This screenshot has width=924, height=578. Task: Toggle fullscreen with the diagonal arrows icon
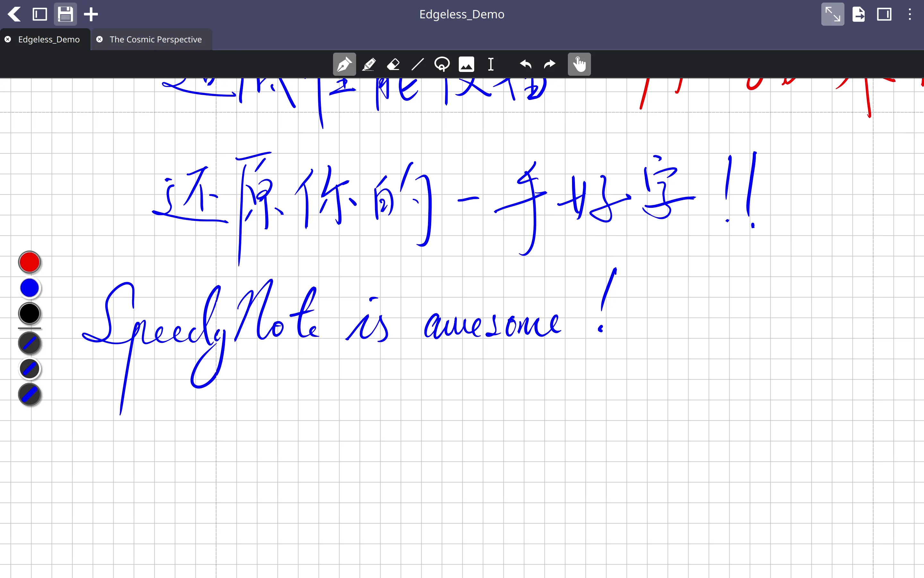833,14
